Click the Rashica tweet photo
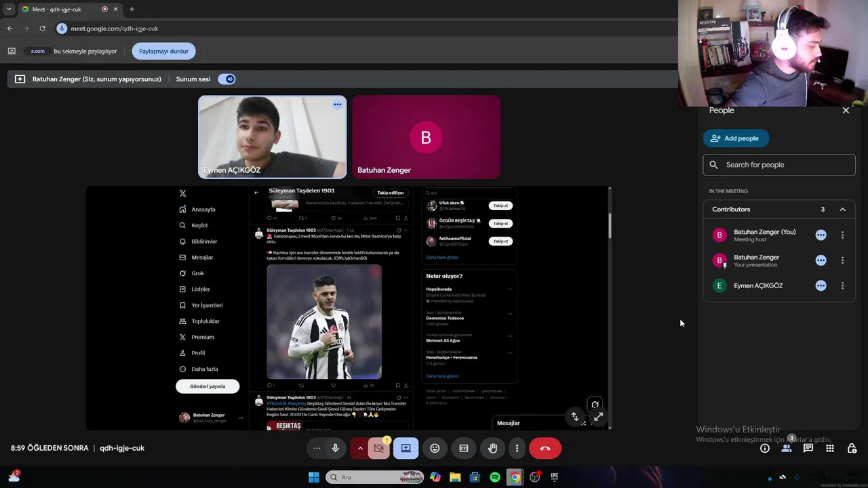Screen dimensions: 868x488 coord(324,322)
